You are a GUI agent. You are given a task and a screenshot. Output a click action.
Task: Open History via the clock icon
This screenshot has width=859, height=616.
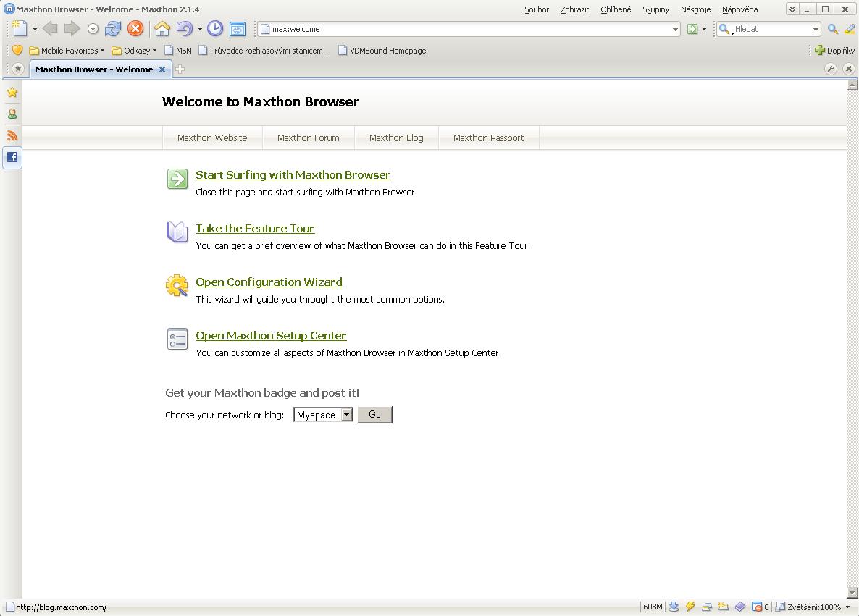(214, 28)
